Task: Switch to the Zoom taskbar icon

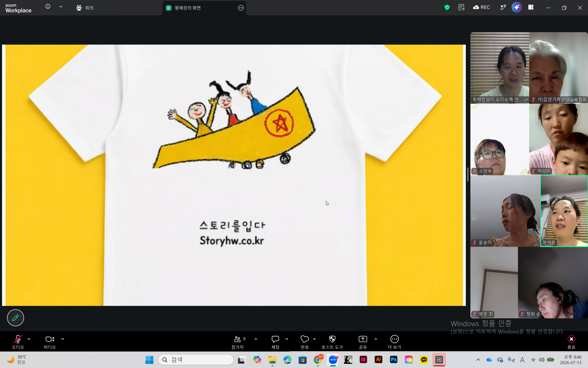Action: (x=333, y=360)
